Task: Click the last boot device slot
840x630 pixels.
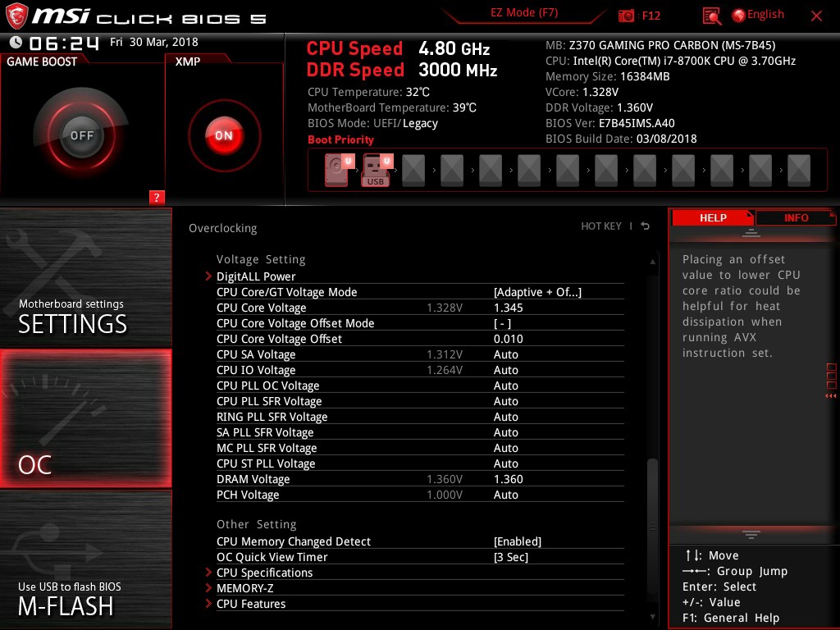Action: tap(799, 171)
